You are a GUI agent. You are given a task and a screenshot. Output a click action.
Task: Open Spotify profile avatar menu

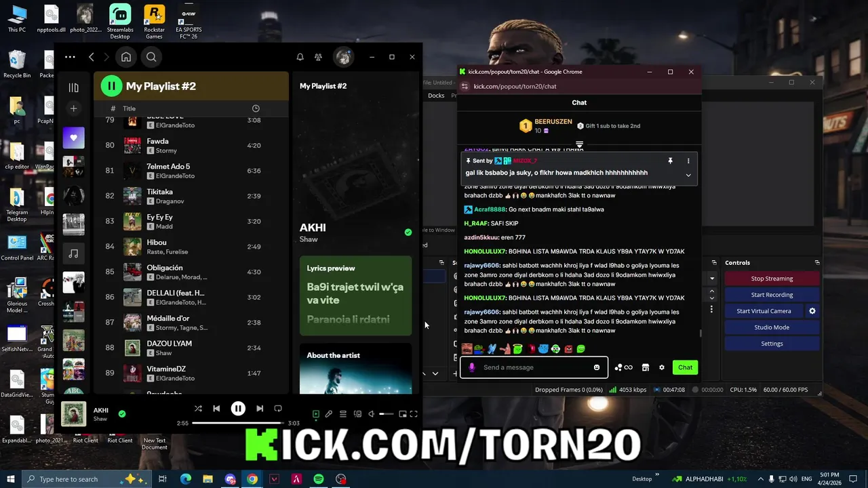coord(343,57)
